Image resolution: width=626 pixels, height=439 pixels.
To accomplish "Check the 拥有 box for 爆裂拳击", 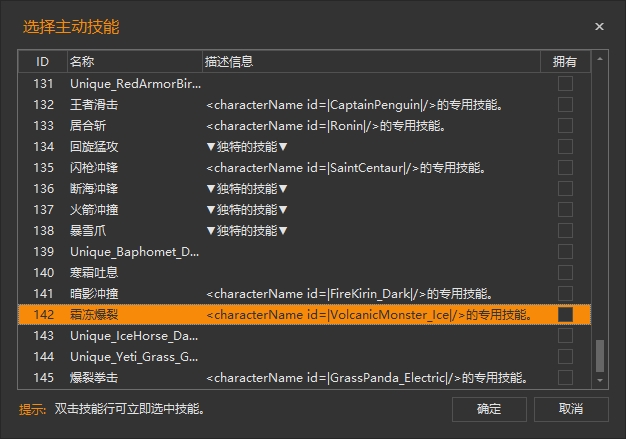I will tap(565, 378).
